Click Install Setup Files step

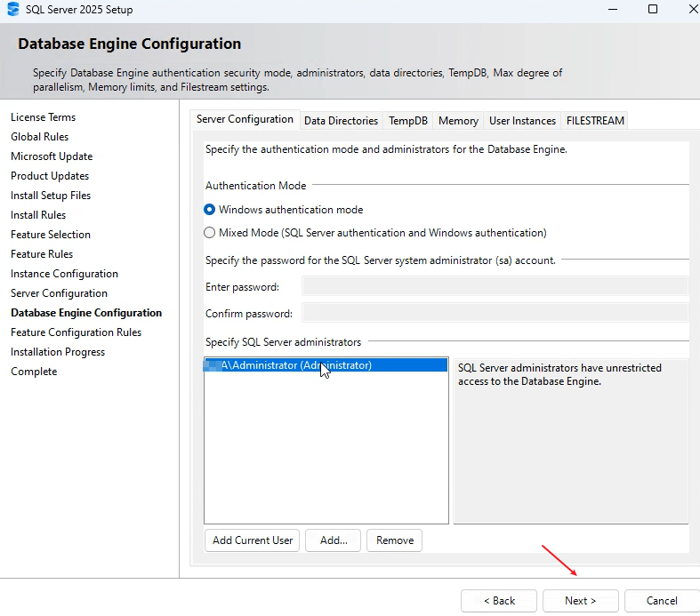point(51,196)
